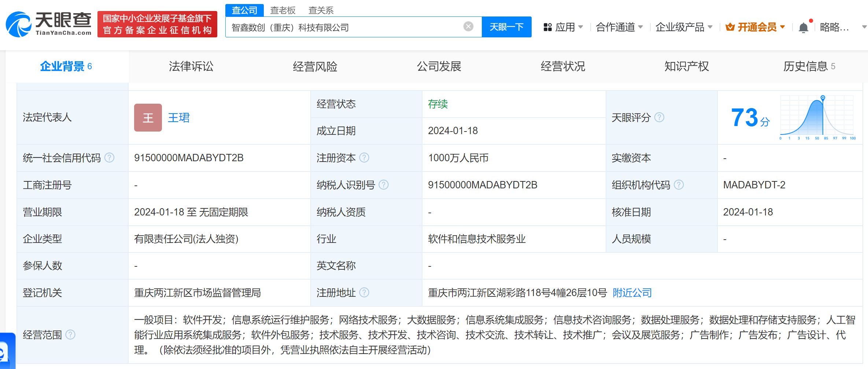Switch to the 历史信息 tab
The width and height of the screenshot is (868, 369).
[x=809, y=66]
